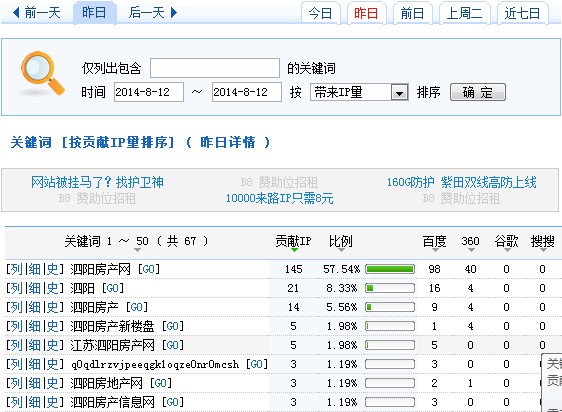Click 列 link in 泗阳房产信息网 row
Screen dimensions: 562x412
pyautogui.click(x=16, y=402)
